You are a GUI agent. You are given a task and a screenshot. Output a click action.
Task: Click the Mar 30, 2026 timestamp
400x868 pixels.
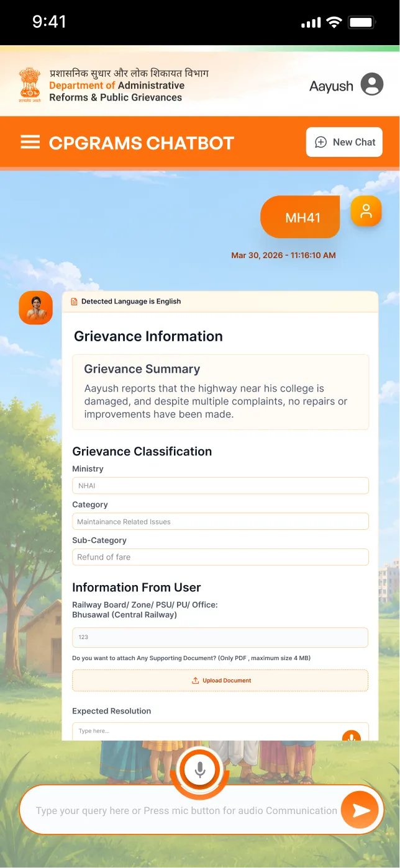point(283,255)
